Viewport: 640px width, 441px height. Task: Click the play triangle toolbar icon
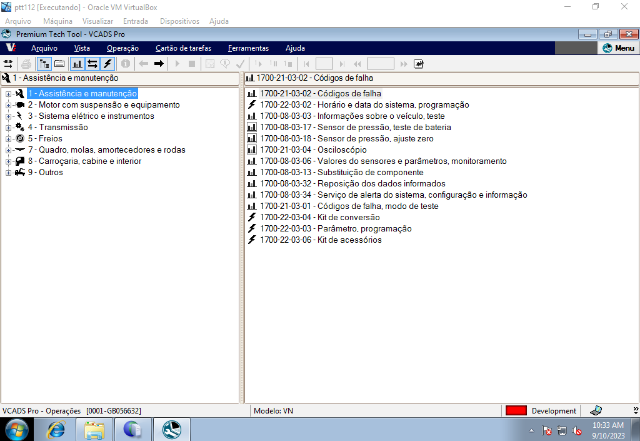point(177,64)
